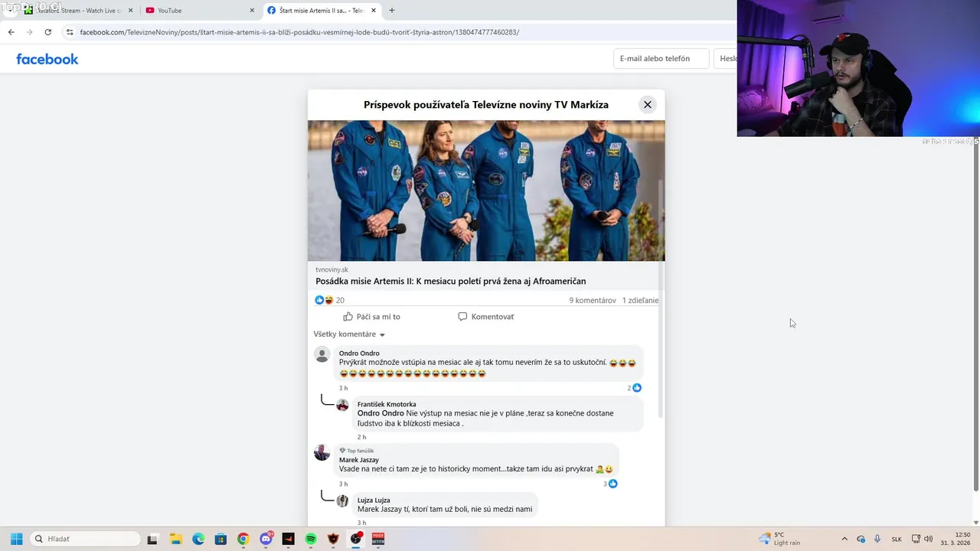Click the Páči sa mi to button

[372, 317]
